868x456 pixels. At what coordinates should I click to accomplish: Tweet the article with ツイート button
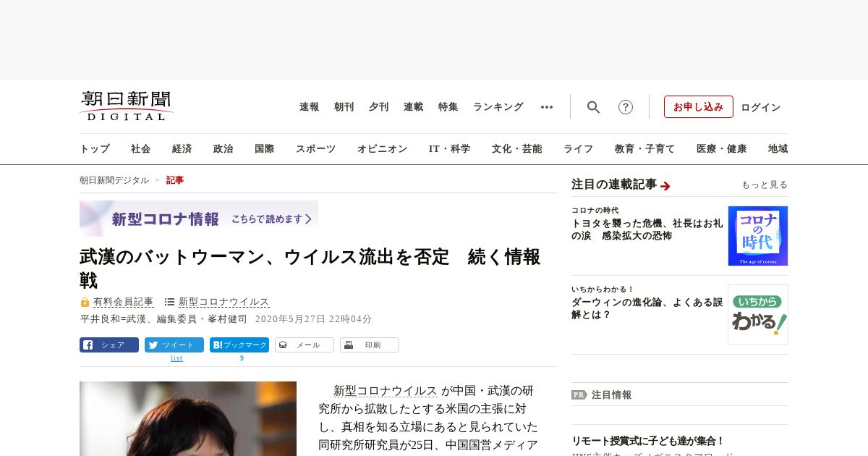point(174,345)
